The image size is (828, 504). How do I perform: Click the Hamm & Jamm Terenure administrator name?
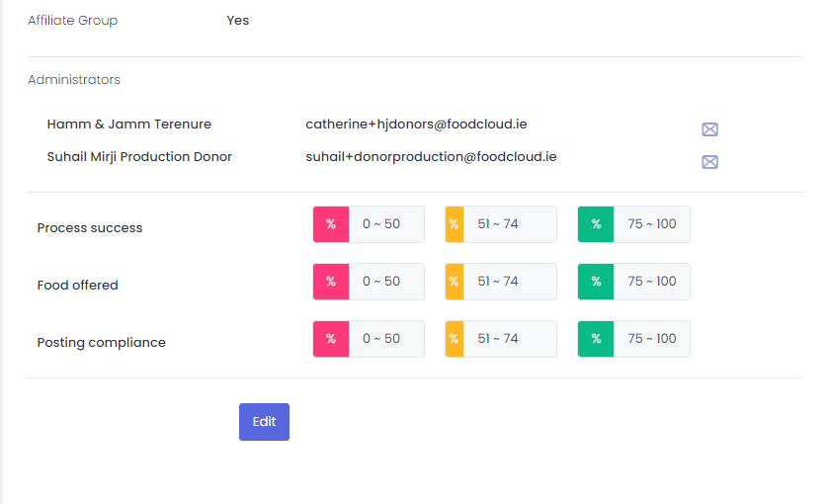(x=128, y=125)
